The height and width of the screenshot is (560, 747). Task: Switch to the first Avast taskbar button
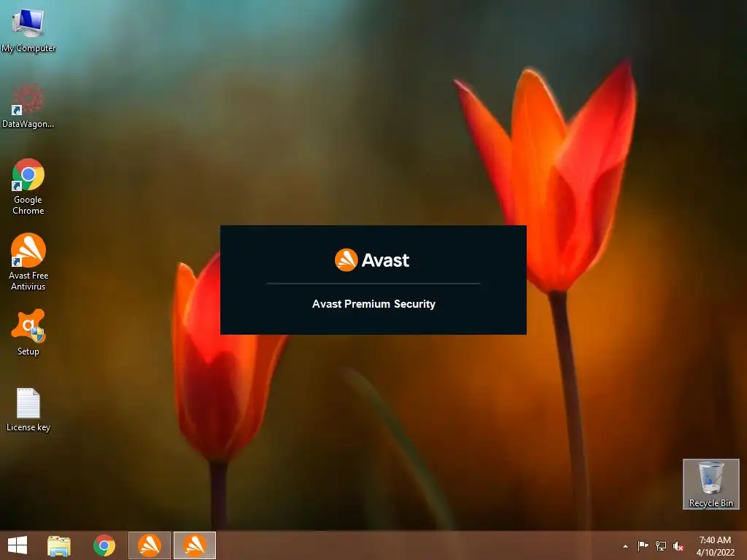(x=150, y=545)
